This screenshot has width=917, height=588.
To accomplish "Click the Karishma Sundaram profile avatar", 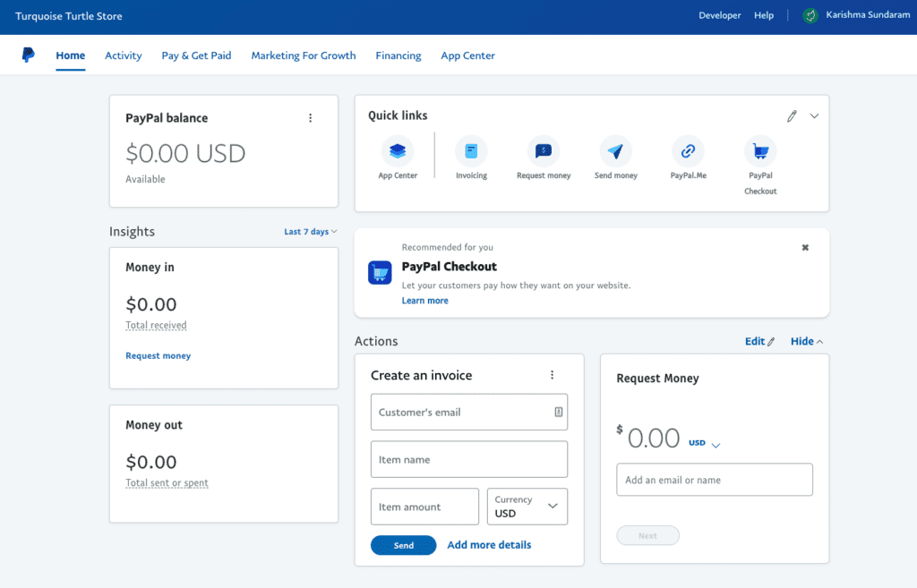I will (810, 16).
